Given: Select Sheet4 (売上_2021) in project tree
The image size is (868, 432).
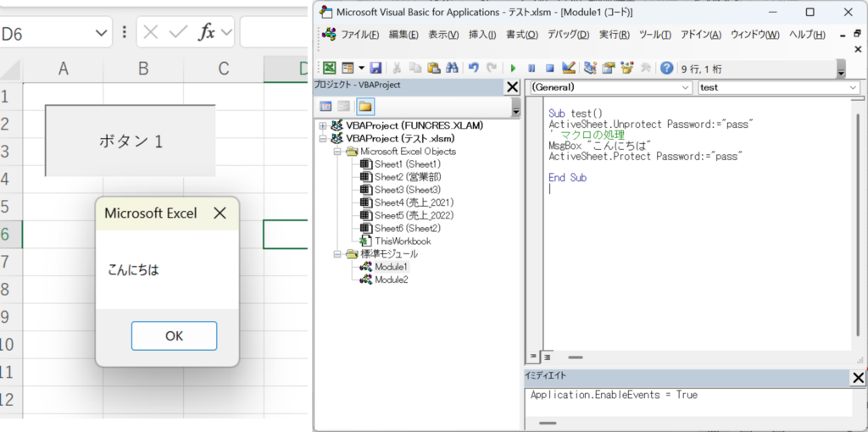Looking at the screenshot, I should coord(414,202).
